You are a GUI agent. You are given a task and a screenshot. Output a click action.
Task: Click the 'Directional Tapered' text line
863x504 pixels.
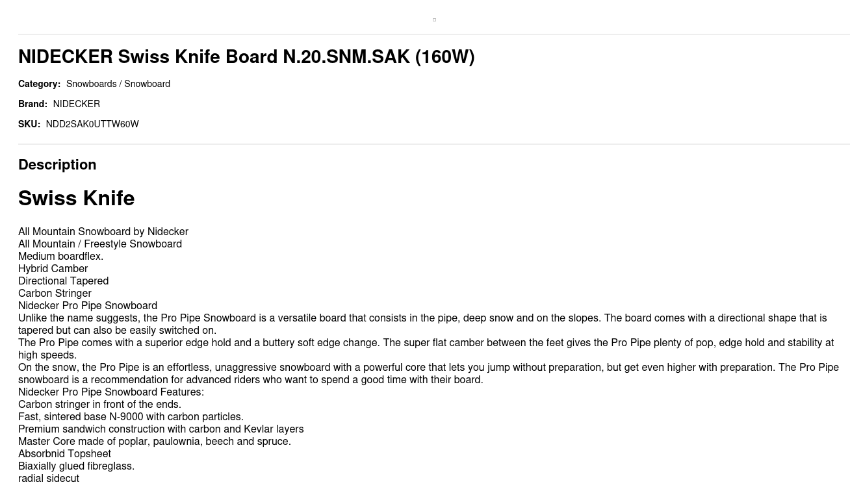coord(63,281)
